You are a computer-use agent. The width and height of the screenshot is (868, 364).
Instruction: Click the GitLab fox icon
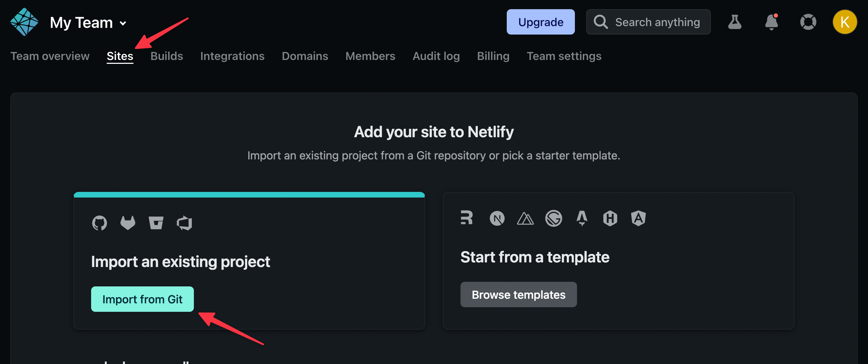click(x=128, y=223)
